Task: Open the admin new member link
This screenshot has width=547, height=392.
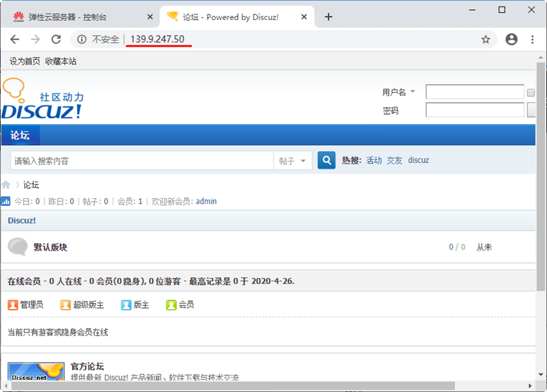Action: [x=206, y=201]
